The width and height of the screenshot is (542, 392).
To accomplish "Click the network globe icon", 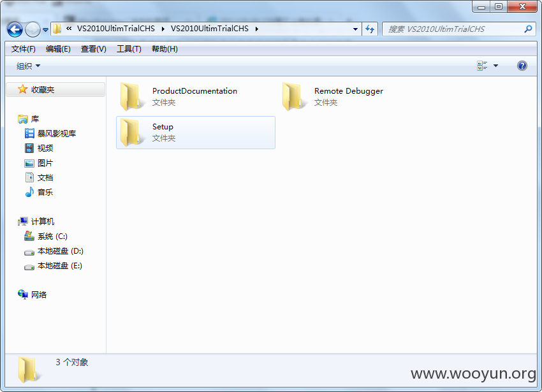I will tap(23, 294).
